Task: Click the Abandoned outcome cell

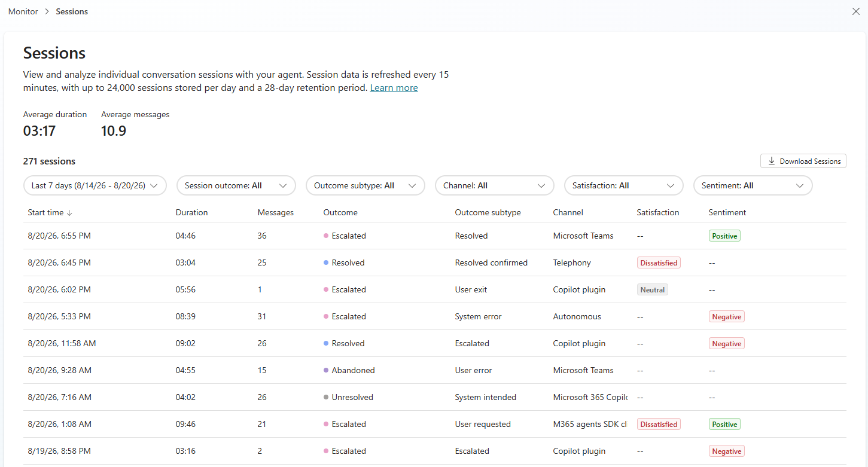Action: pos(349,370)
